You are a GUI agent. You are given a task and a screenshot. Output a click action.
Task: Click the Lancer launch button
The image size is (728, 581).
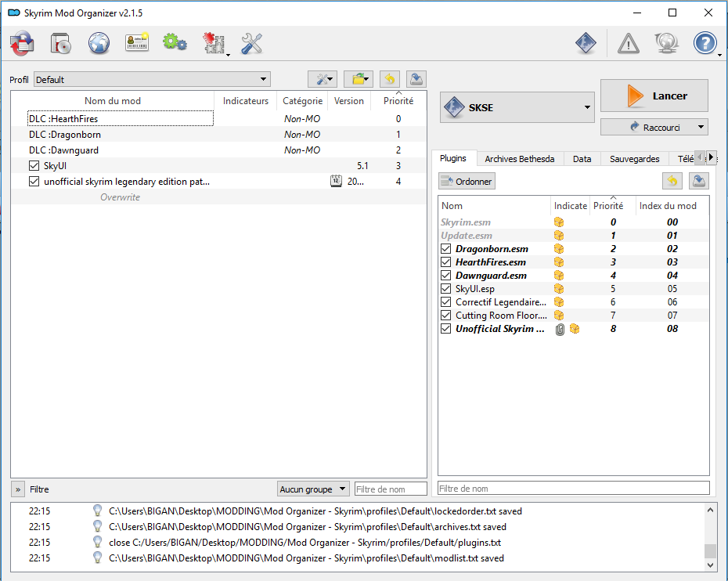pos(654,96)
